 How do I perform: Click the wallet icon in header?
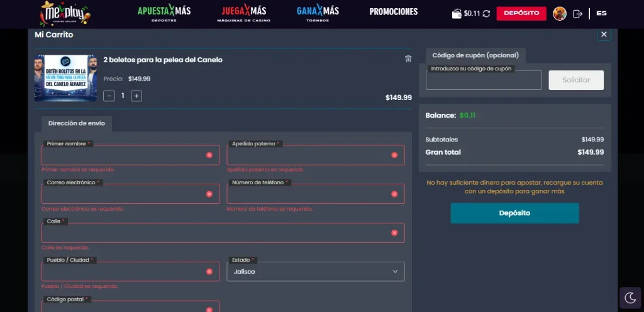457,14
